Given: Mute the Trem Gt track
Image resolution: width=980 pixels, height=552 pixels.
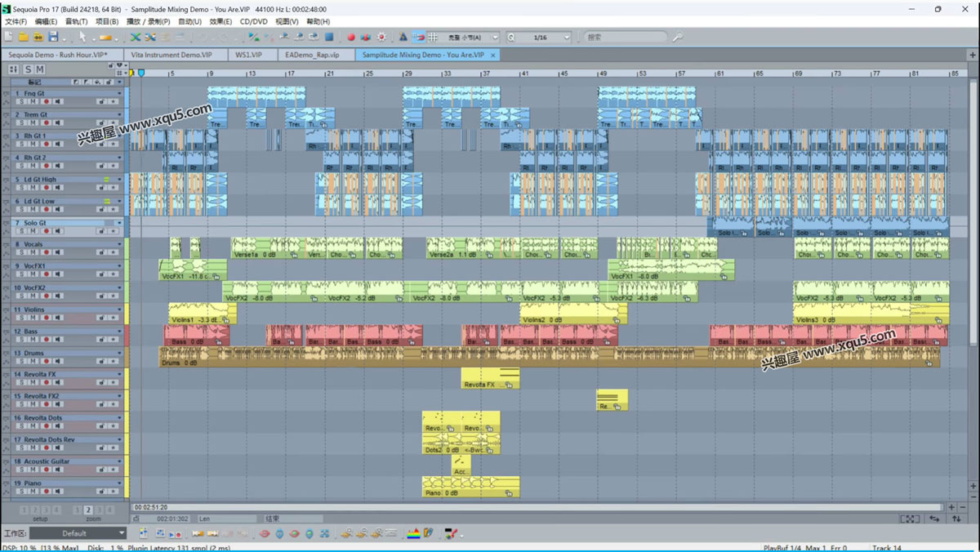Looking at the screenshot, I should tap(33, 123).
